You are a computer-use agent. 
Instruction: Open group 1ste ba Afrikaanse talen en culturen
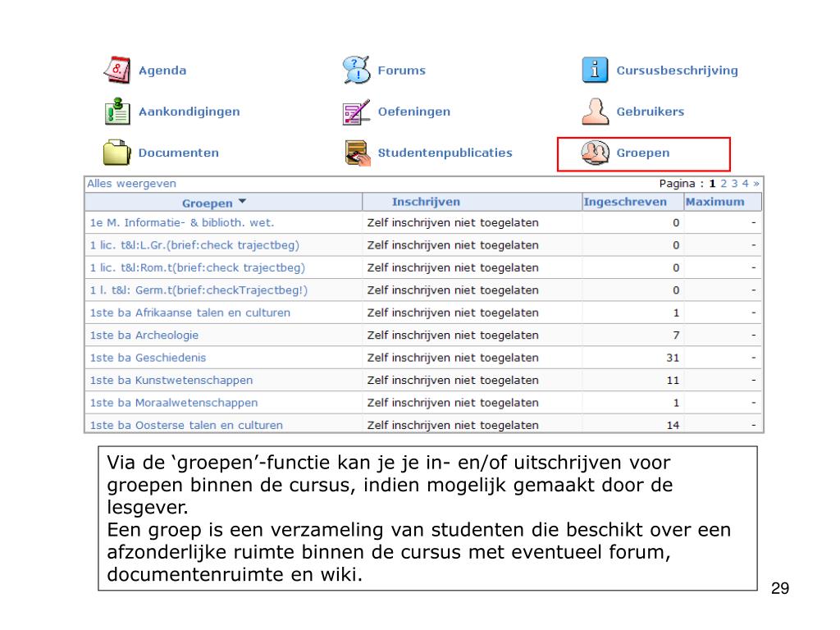(x=189, y=313)
